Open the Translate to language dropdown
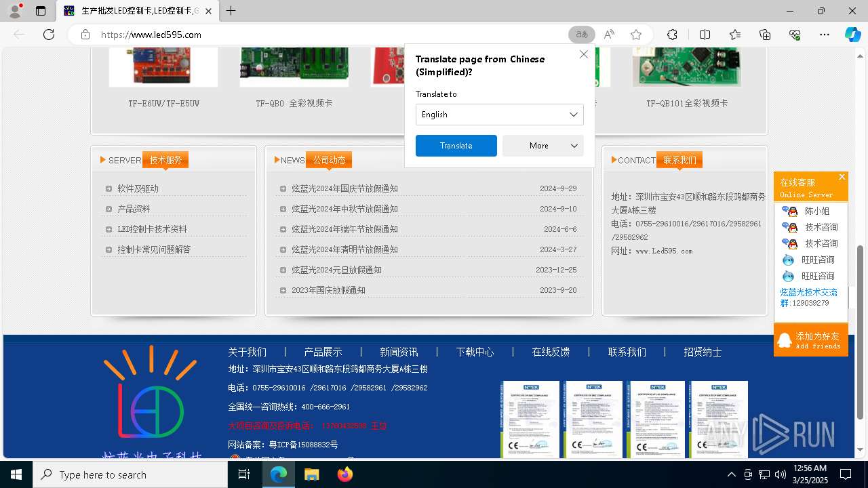868x488 pixels. coord(499,115)
